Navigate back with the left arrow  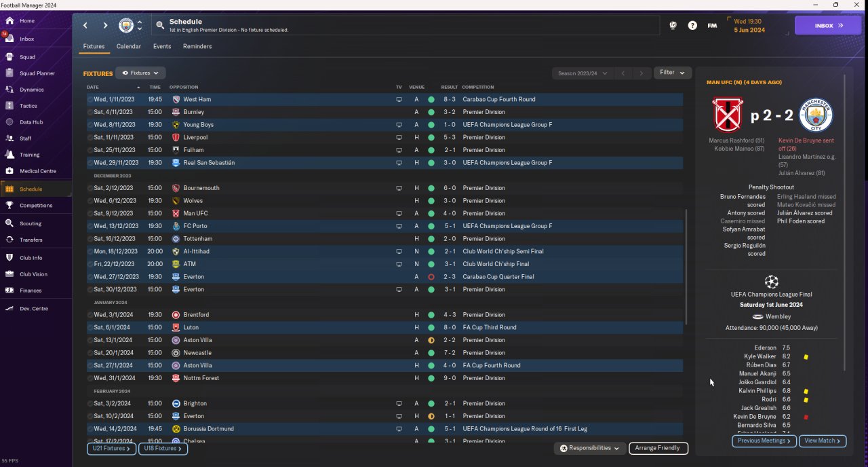coord(85,26)
